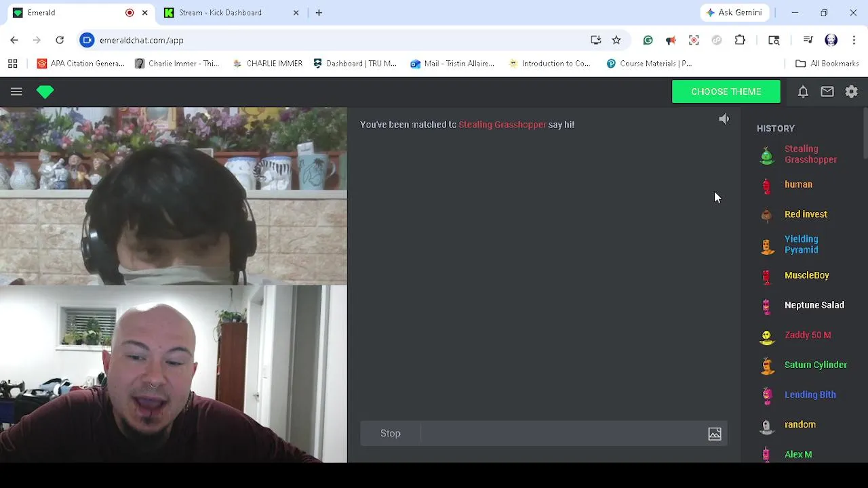The image size is (868, 488).
Task: Click the image upload icon in chat
Action: point(715,434)
